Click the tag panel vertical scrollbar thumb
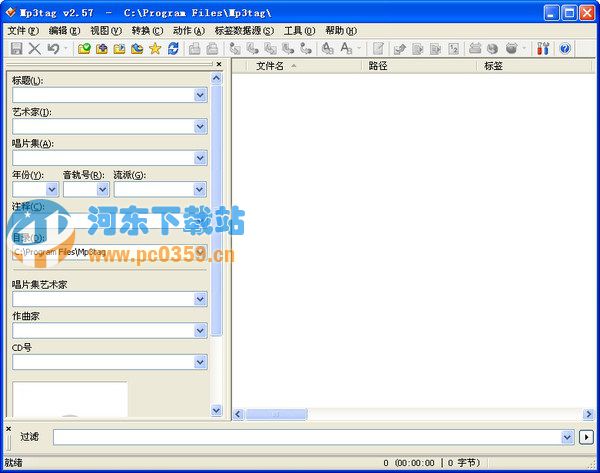Image resolution: width=600 pixels, height=473 pixels. coord(216,210)
